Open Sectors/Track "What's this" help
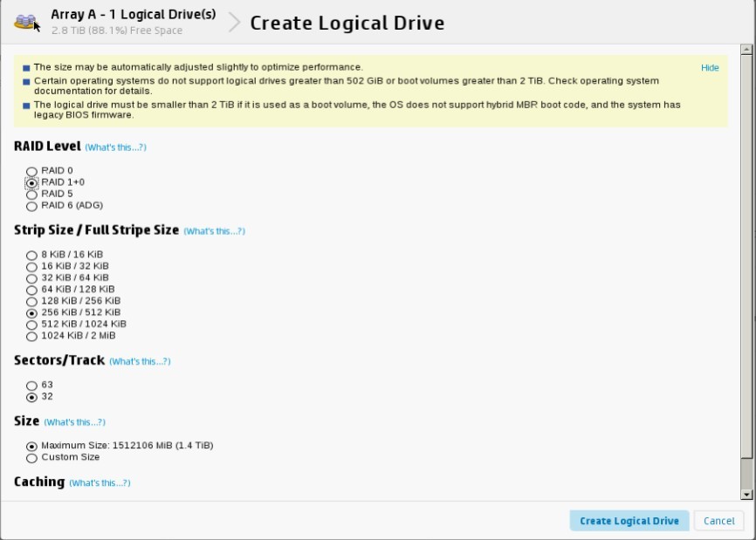 140,361
